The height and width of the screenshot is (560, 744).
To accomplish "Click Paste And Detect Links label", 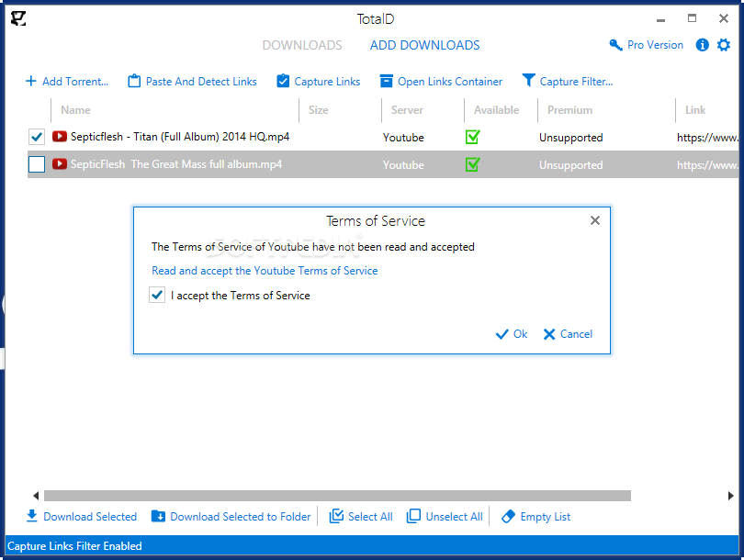I will point(201,82).
